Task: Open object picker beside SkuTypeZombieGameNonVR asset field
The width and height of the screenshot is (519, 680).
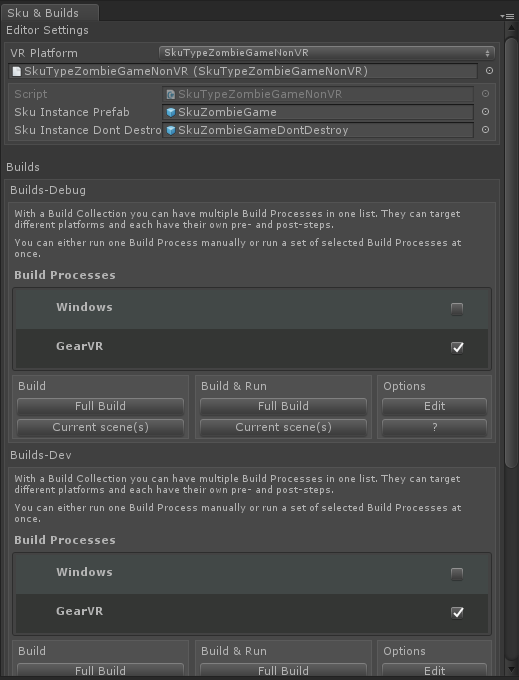Action: click(x=490, y=71)
